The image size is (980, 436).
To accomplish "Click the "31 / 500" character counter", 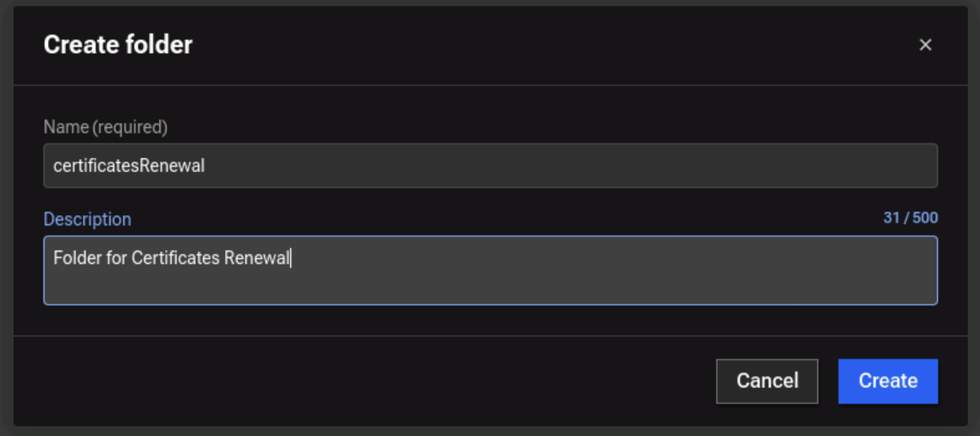I will tap(910, 218).
